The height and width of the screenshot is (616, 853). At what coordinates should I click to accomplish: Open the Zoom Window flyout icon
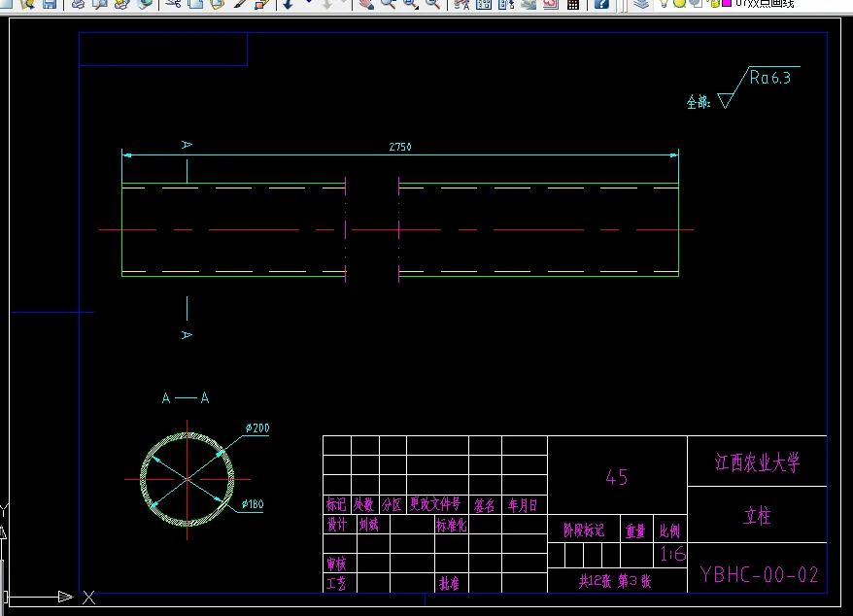(x=410, y=4)
